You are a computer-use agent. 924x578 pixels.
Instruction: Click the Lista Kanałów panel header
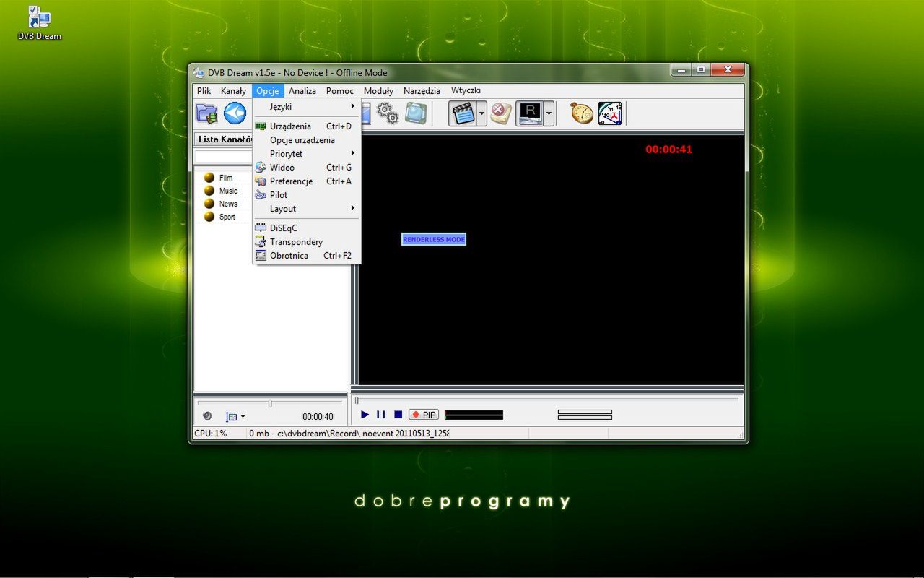(x=224, y=139)
